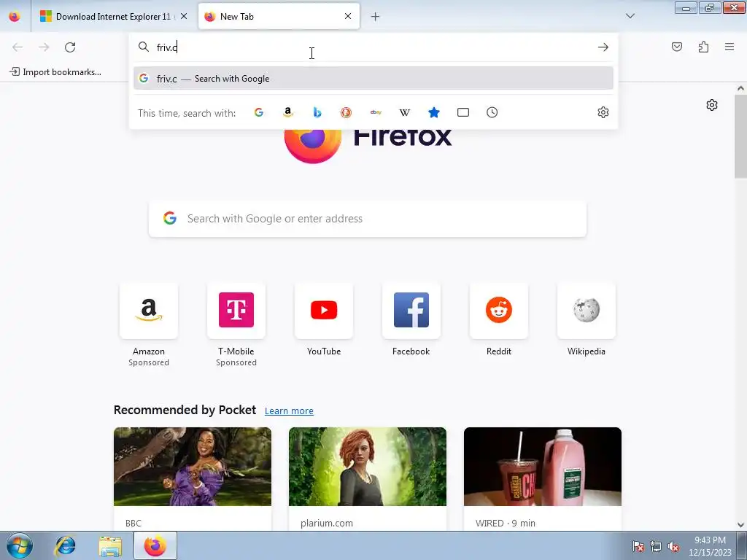Open the taskbar clock showing 9:43 PM
The height and width of the screenshot is (560, 747).
coord(710,546)
